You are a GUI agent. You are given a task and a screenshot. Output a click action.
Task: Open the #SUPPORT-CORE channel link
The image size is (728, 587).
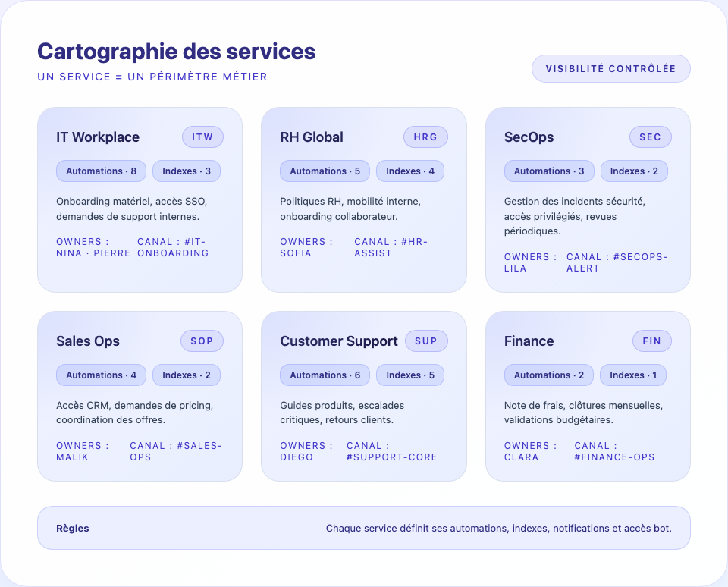pos(391,451)
